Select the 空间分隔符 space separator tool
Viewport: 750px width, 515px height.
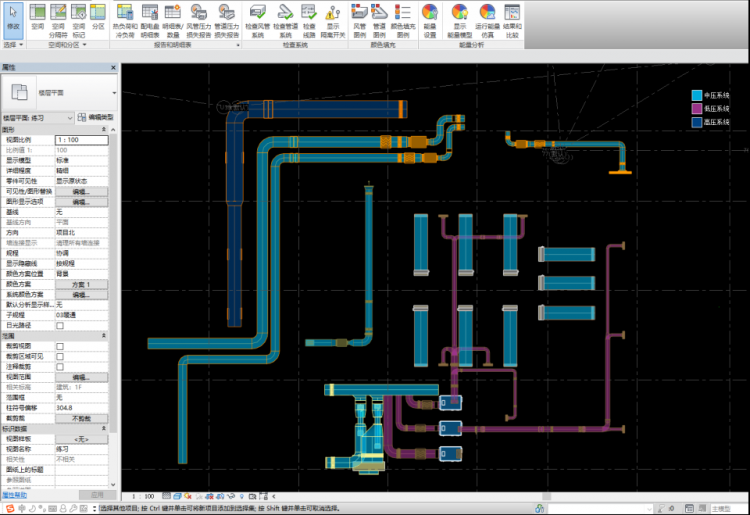point(58,17)
